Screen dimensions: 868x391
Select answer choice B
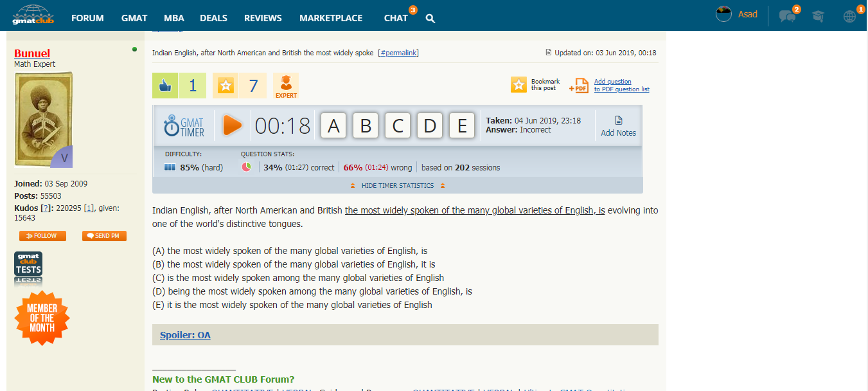(366, 125)
